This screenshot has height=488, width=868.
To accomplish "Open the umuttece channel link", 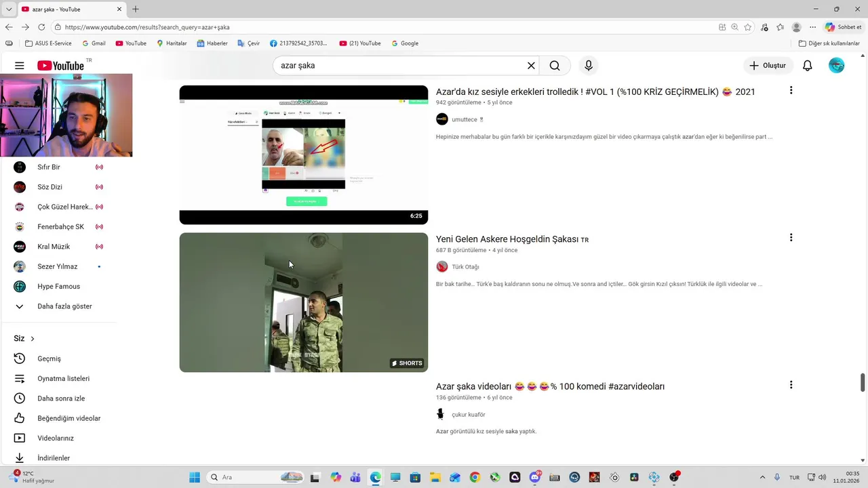I will click(465, 119).
